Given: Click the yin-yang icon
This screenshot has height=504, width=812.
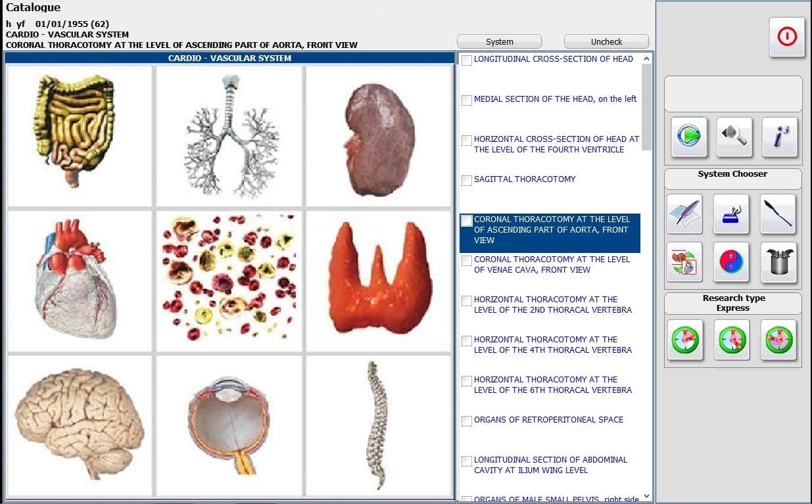Looking at the screenshot, I should point(731,262).
